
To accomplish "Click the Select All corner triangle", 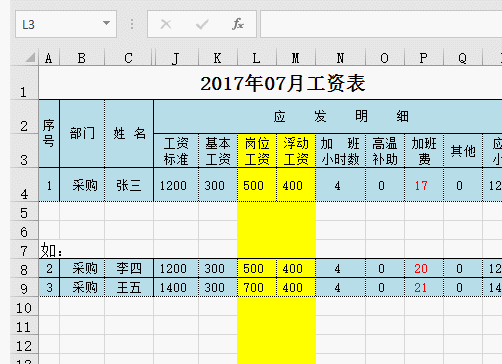I will (x=30, y=58).
